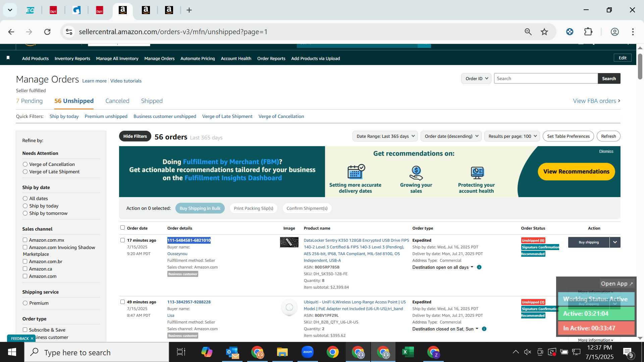Select the Premium shipping service radio

click(25, 303)
